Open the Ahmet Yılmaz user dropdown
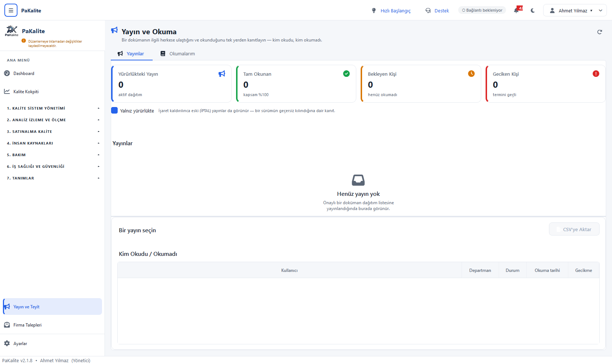 [x=575, y=11]
